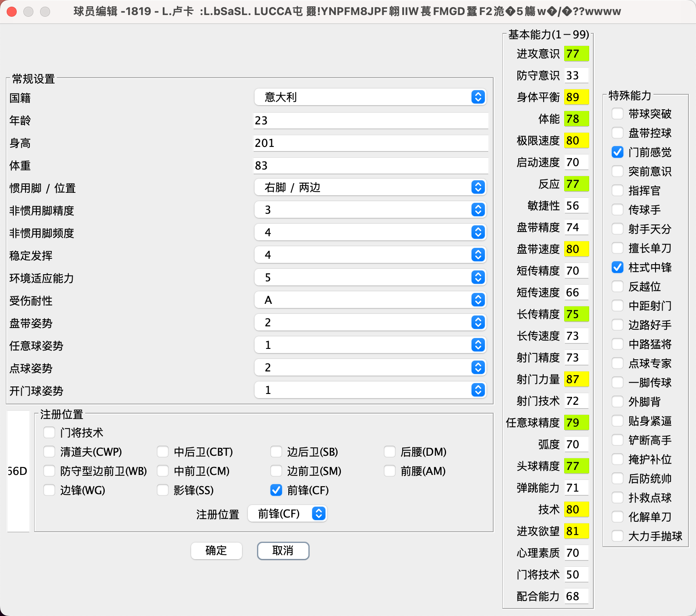Tick the 影锋(SS) checkbox
Viewport: 696px width, 616px height.
coord(163,490)
